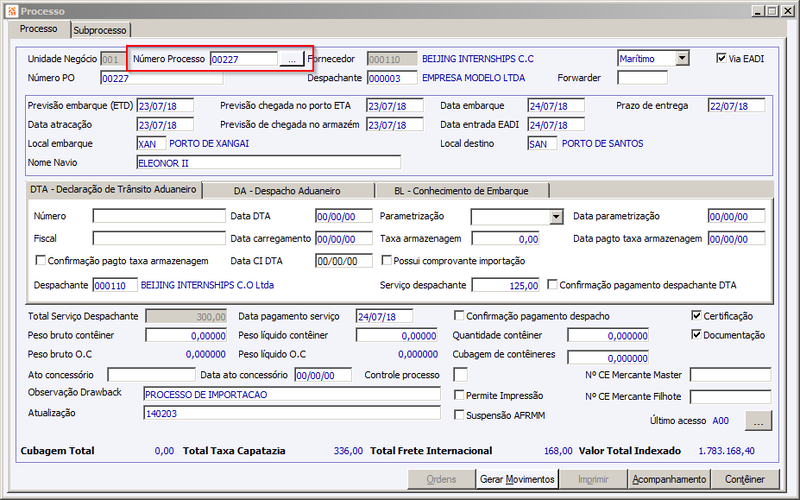
Task: Click the Forwarder input field
Action: click(x=642, y=78)
